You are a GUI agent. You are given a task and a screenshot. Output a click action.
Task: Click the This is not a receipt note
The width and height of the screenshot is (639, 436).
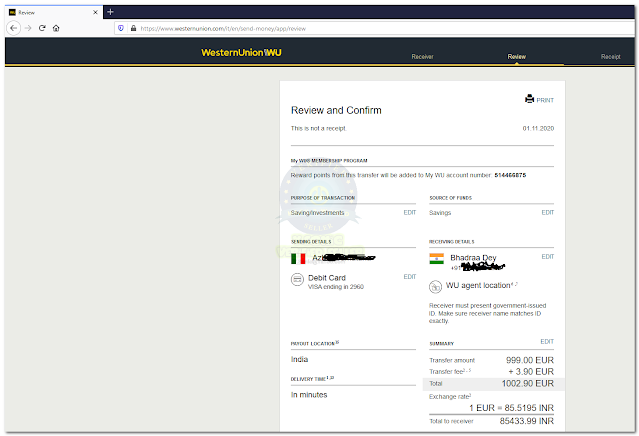pyautogui.click(x=319, y=128)
